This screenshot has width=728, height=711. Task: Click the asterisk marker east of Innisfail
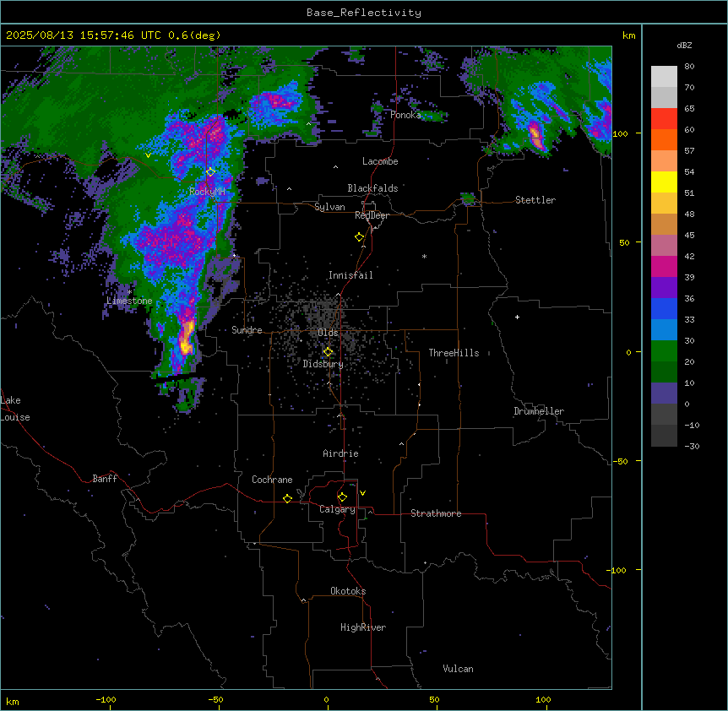pos(424,257)
